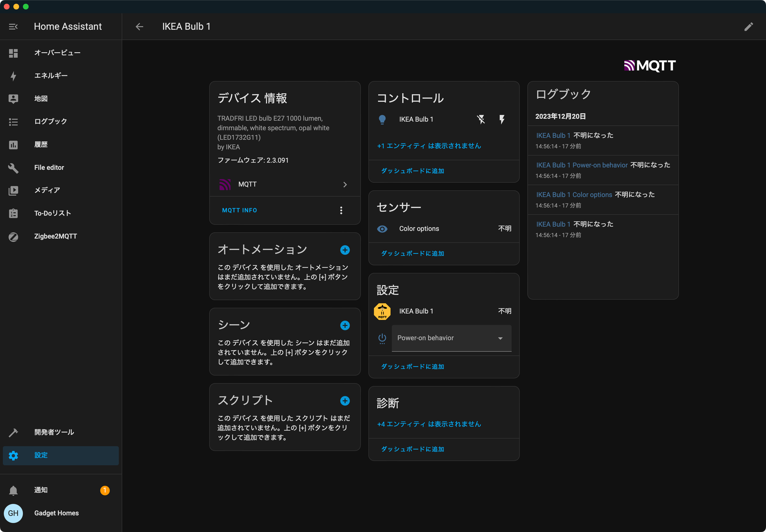Click the File editor wrench icon
The height and width of the screenshot is (532, 766).
tap(13, 168)
